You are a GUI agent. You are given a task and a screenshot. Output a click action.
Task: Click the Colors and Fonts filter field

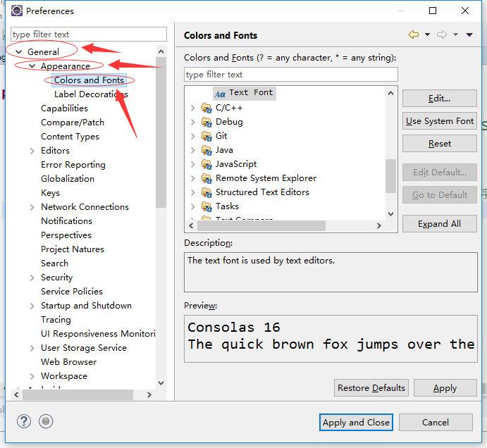tap(290, 75)
